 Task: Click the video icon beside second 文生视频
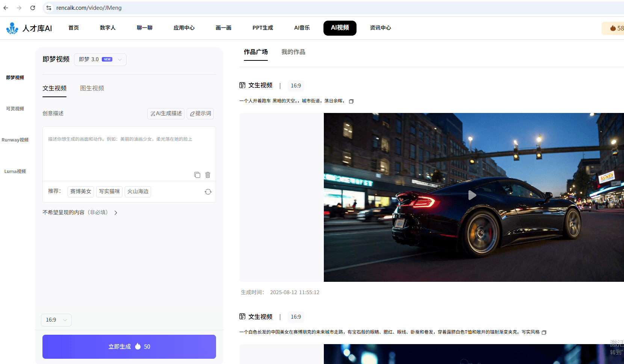tap(242, 317)
